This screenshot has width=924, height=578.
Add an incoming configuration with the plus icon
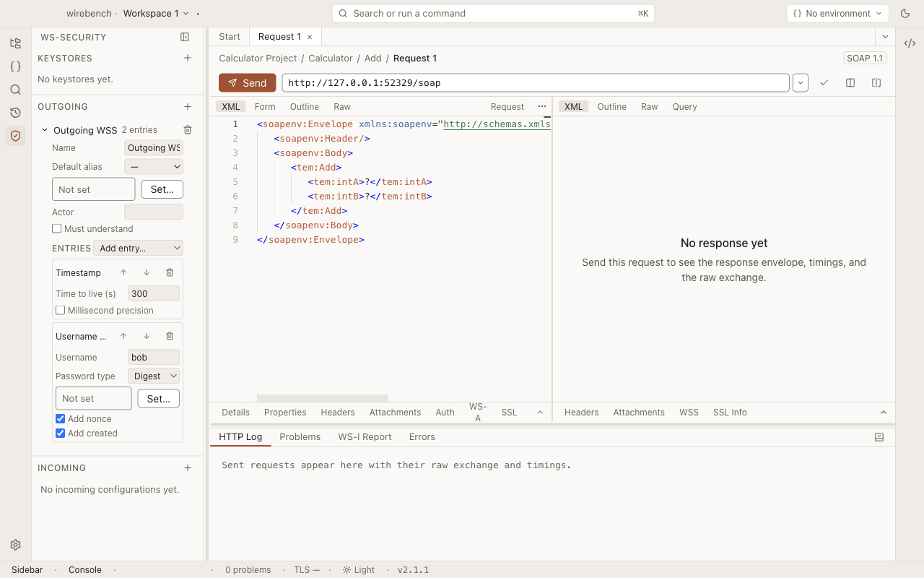click(x=188, y=467)
